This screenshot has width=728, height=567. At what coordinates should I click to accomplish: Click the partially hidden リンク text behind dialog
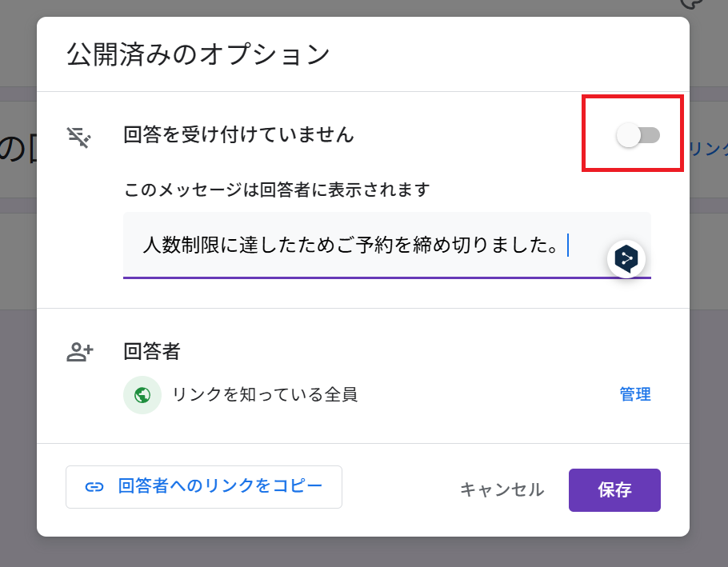click(x=709, y=149)
